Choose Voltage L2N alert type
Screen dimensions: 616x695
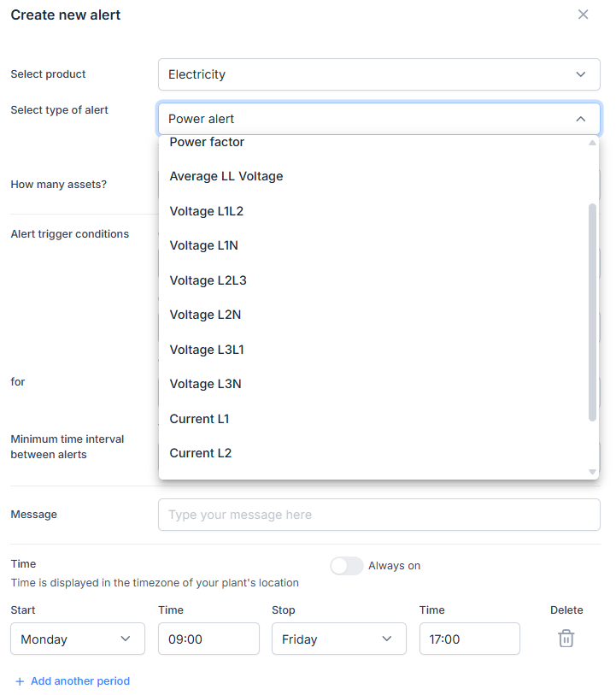point(205,315)
